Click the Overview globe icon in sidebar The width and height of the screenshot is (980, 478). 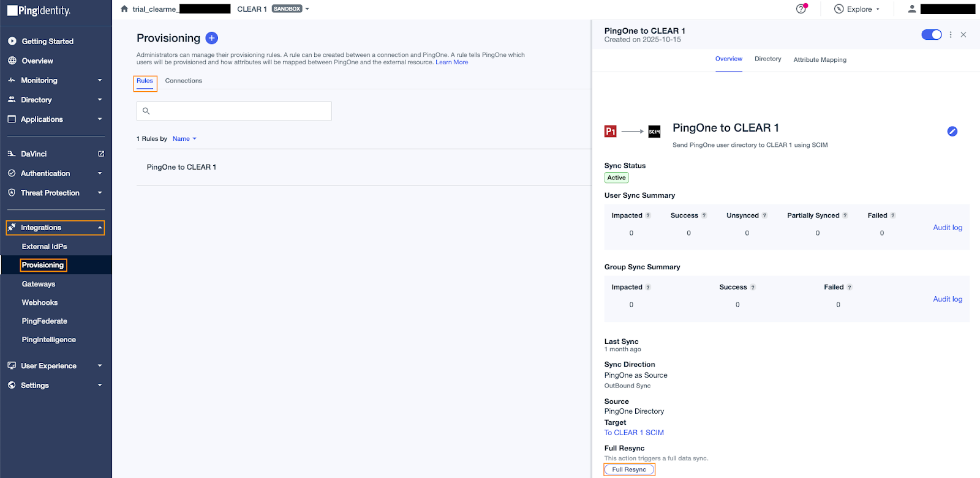(x=12, y=61)
